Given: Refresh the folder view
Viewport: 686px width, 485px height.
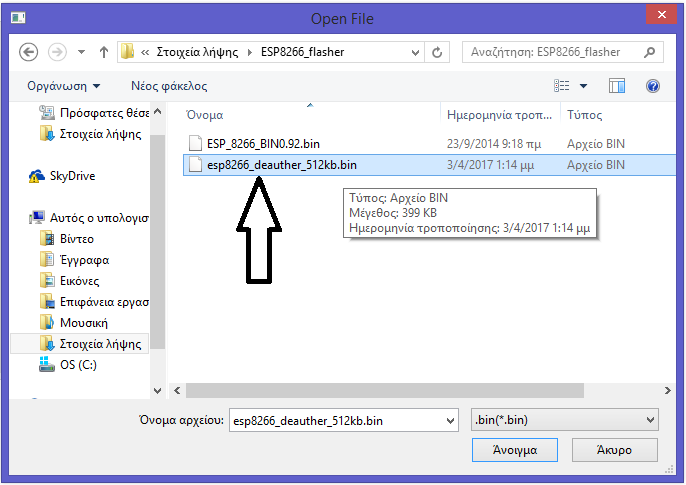Looking at the screenshot, I should point(437,52).
